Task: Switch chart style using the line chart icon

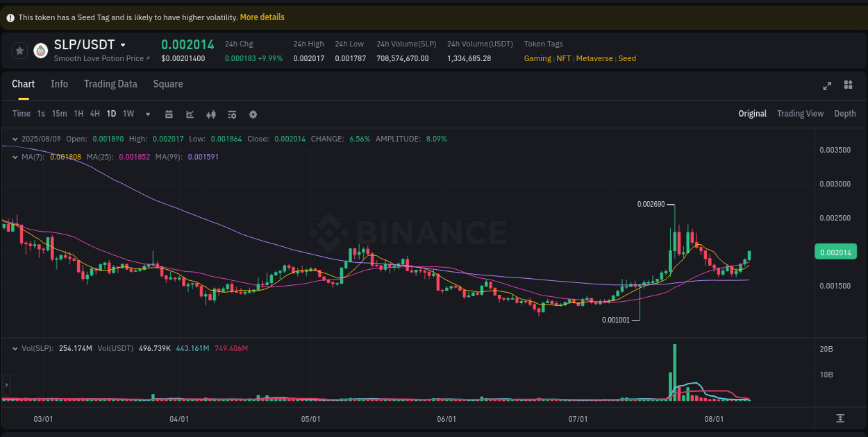Action: coord(190,113)
